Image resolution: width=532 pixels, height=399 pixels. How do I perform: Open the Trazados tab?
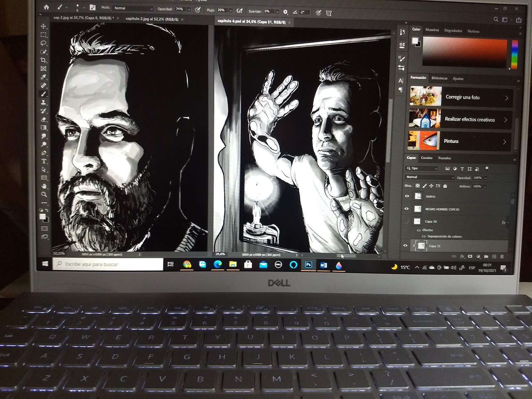click(444, 158)
